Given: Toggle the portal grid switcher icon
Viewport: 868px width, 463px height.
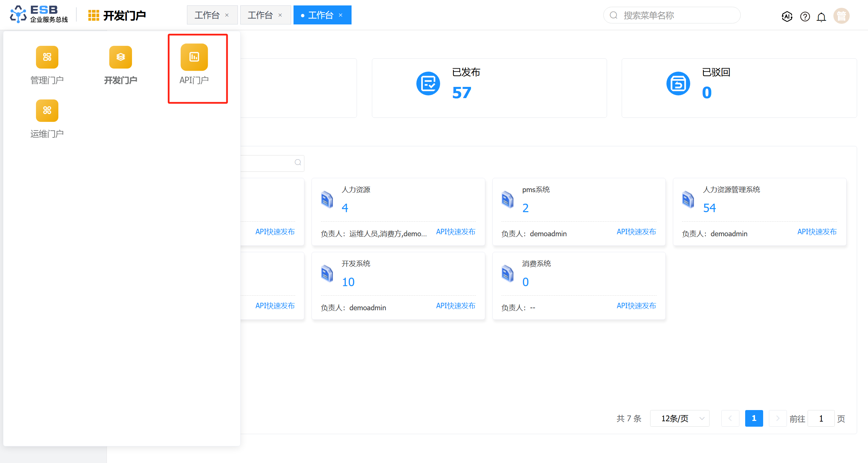Looking at the screenshot, I should [x=93, y=15].
